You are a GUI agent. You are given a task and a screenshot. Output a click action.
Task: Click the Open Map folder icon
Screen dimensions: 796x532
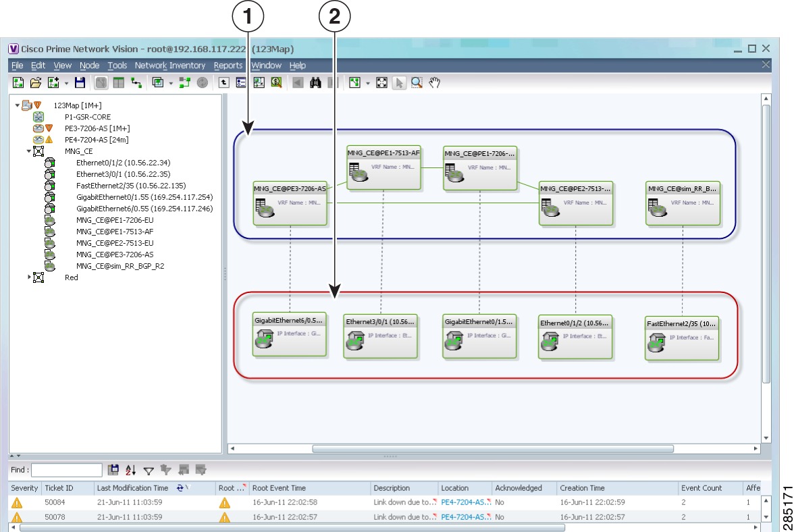coord(36,83)
